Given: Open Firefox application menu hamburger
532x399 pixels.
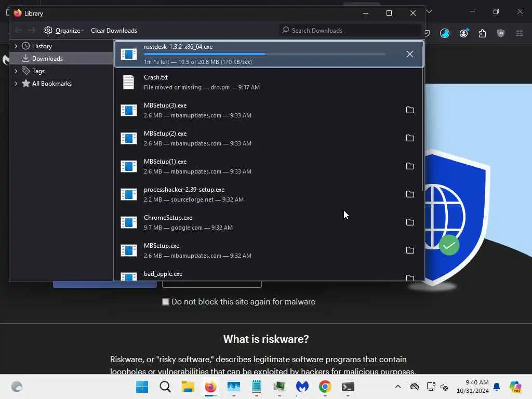Looking at the screenshot, I should click(519, 33).
